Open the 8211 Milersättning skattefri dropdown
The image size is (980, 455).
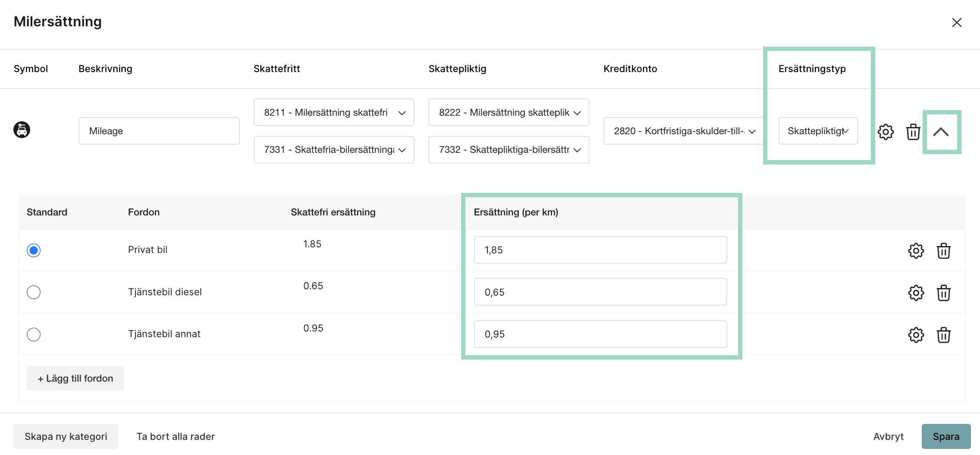click(334, 112)
